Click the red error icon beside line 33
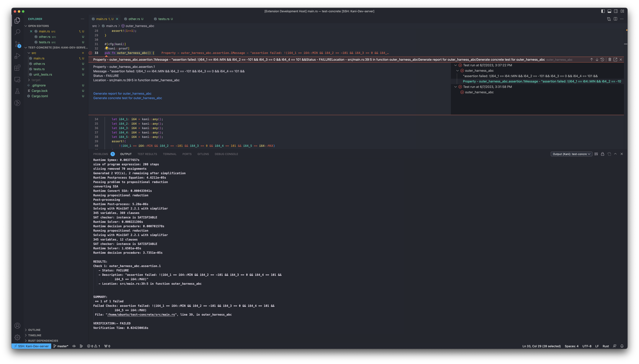 tap(90, 53)
